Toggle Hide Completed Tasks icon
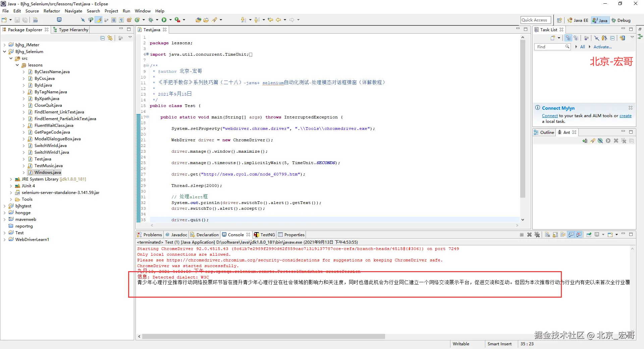 click(x=597, y=38)
